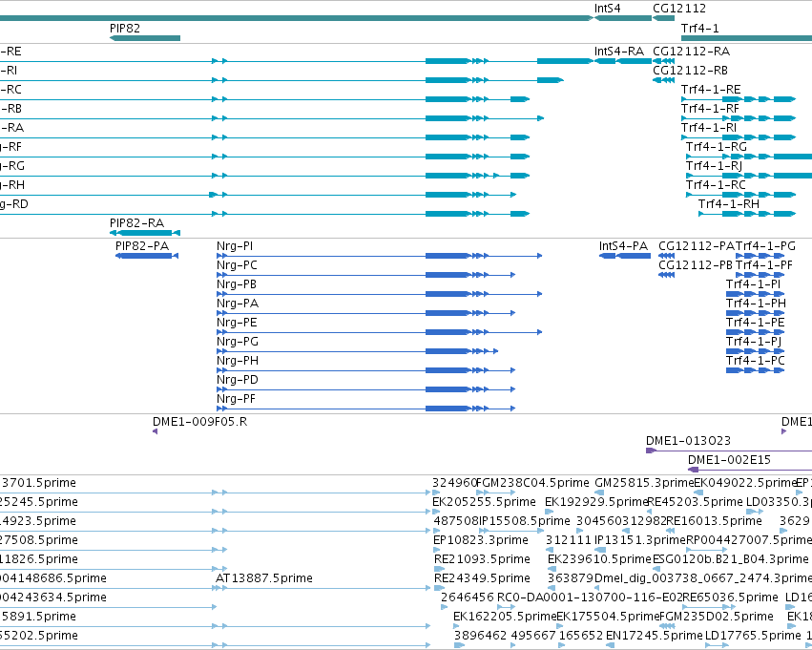Click the Trf4-1-PJ protein label
The width and height of the screenshot is (812, 650).
click(754, 342)
